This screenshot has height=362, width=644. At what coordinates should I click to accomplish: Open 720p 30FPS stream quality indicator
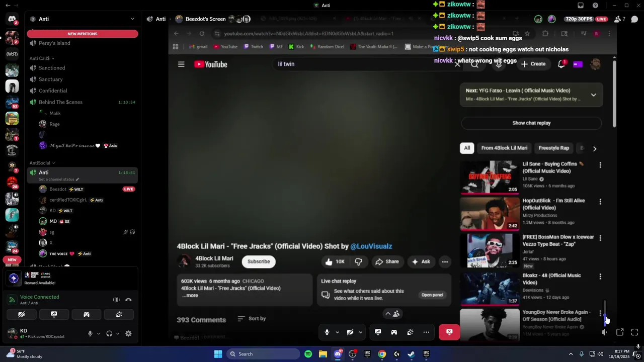click(579, 19)
